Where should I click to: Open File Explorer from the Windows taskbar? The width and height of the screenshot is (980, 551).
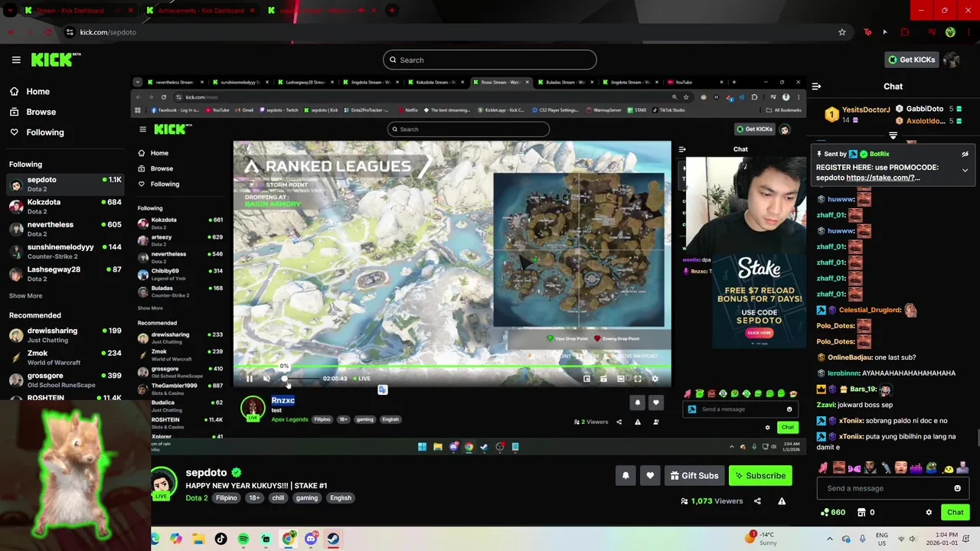pos(198,539)
